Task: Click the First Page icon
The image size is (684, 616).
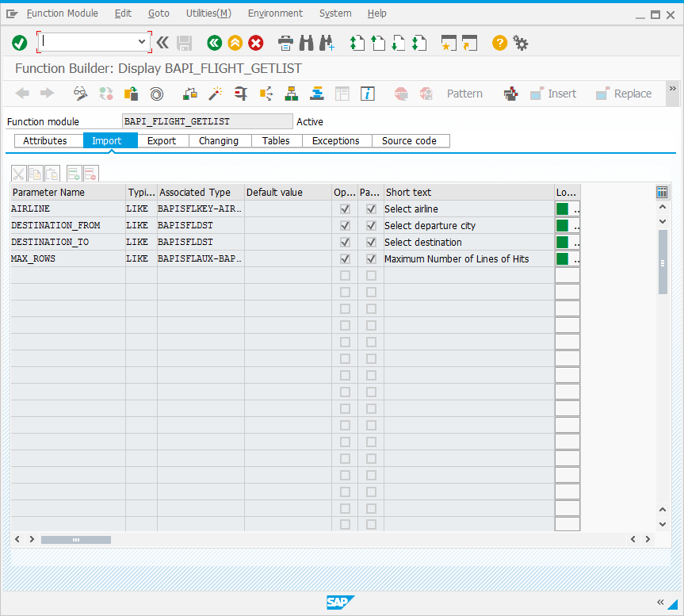Action: pyautogui.click(x=357, y=43)
